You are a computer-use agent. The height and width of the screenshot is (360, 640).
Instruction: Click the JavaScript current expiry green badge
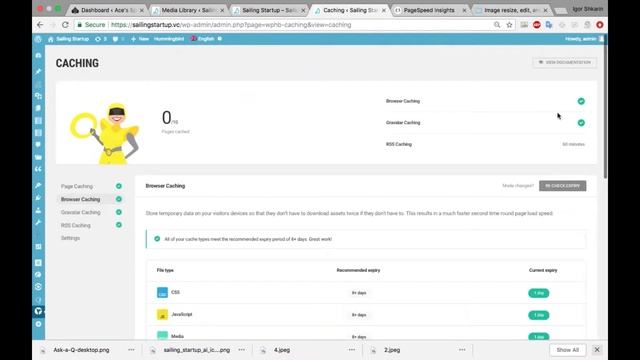click(539, 315)
